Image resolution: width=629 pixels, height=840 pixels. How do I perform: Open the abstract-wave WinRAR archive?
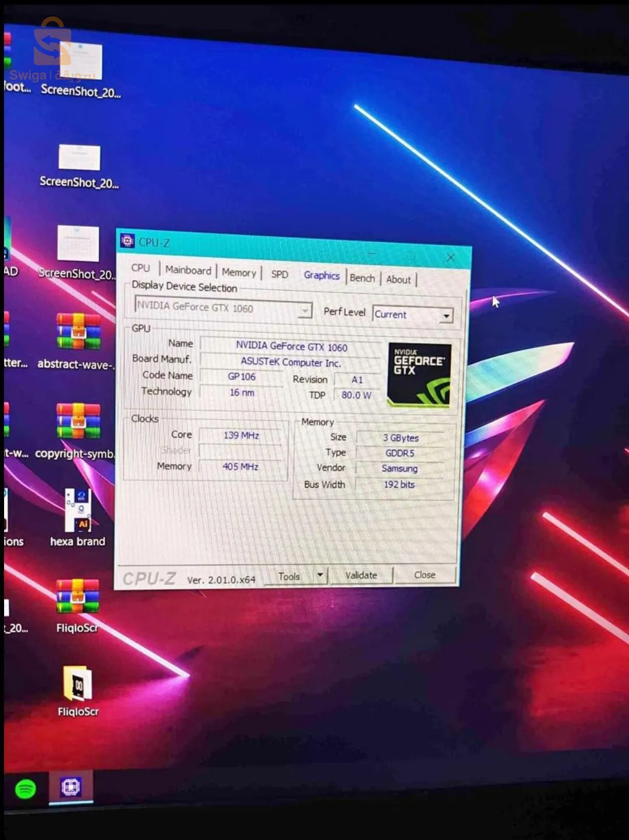click(x=78, y=331)
